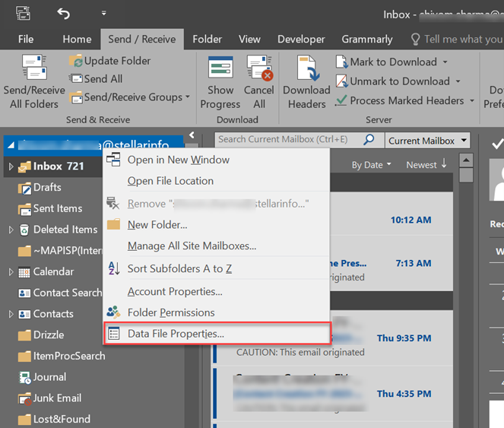Open the Unmark to Download dropdown arrow
Image resolution: width=504 pixels, height=428 pixels.
pyautogui.click(x=458, y=81)
